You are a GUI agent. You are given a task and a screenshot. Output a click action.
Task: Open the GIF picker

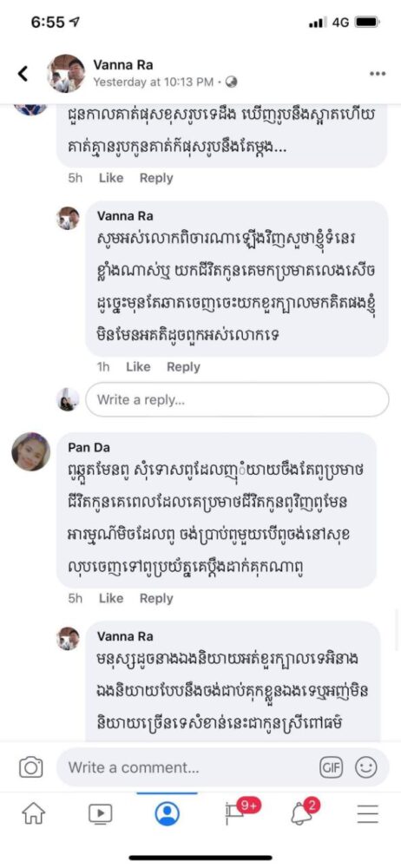click(332, 768)
